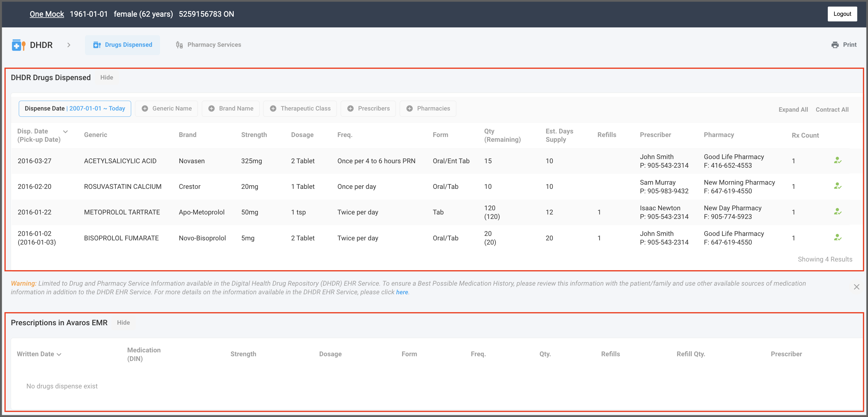Click the green user-check icon for Rosuvastatin Calcium row

(838, 186)
